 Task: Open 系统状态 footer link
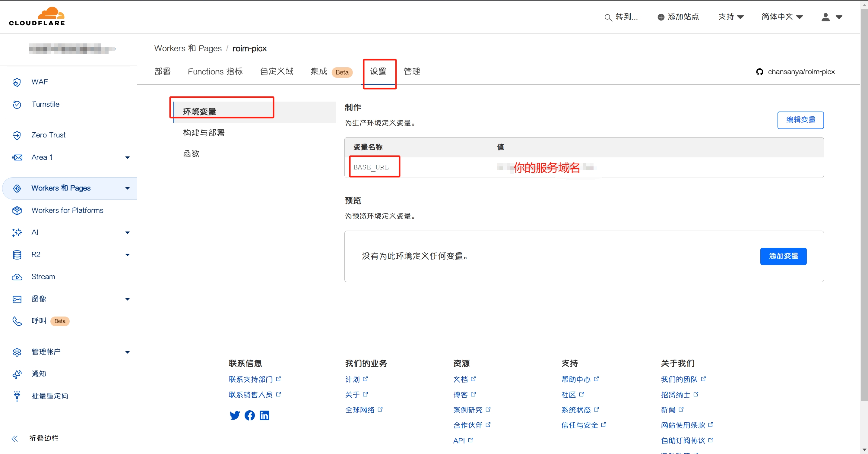click(580, 410)
